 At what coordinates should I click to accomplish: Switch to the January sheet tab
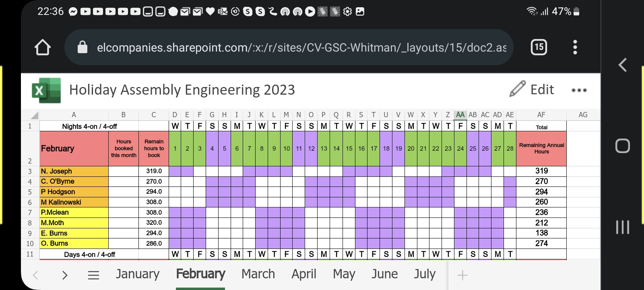(x=137, y=274)
